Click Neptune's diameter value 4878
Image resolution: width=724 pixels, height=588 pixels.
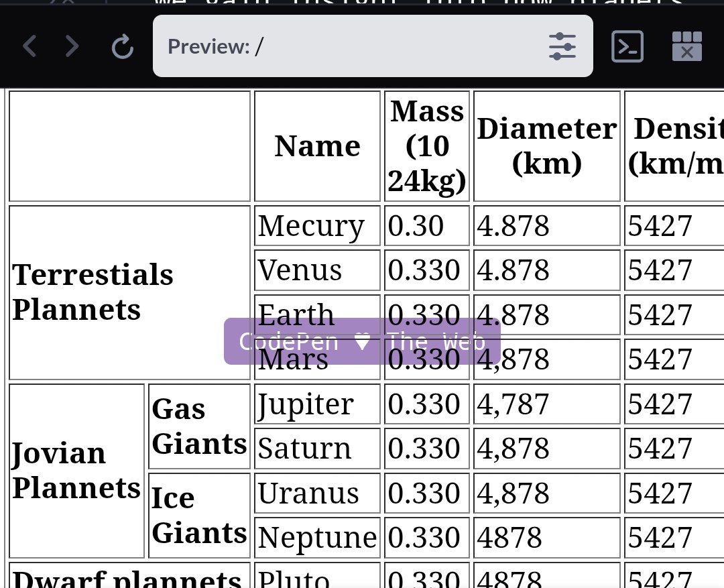(547, 538)
